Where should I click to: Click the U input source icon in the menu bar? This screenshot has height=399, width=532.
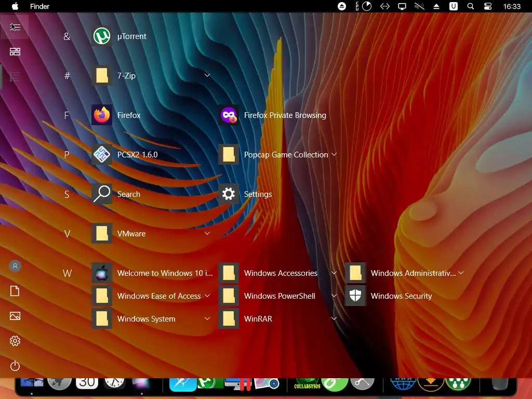(453, 6)
